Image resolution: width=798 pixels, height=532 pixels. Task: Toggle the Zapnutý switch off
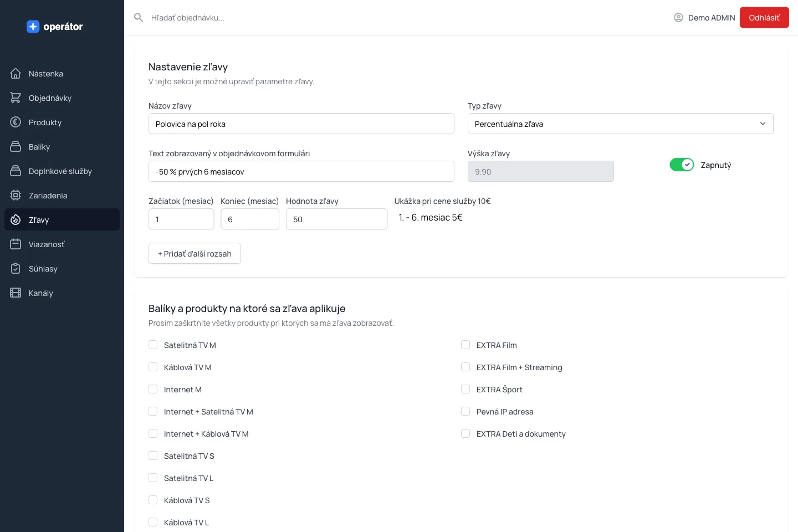pos(682,165)
